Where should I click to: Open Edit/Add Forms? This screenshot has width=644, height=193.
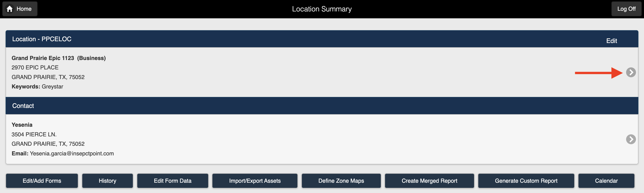click(42, 181)
